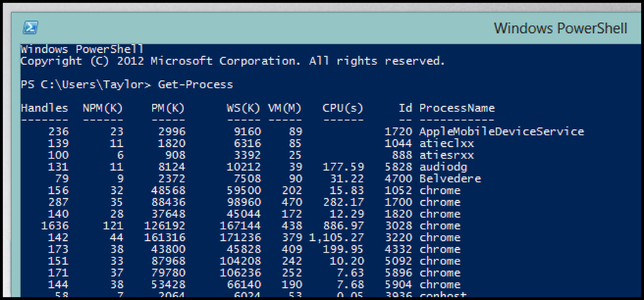Click the CPU value 282.17
The image size is (644, 300).
coord(343,202)
